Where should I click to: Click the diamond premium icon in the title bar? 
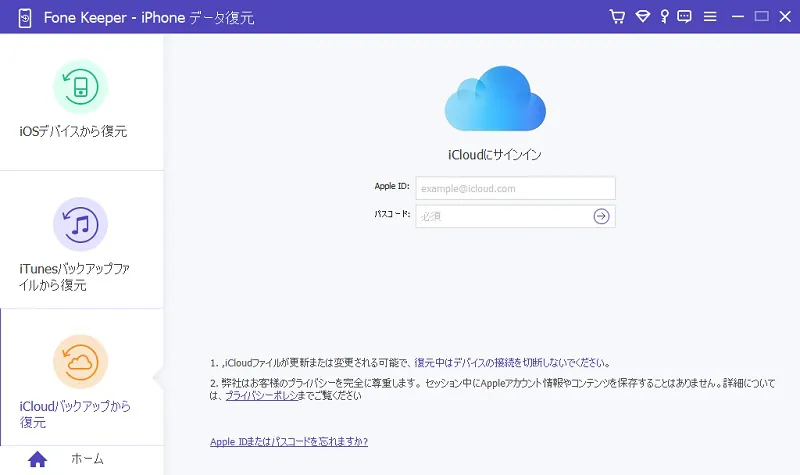click(x=642, y=17)
